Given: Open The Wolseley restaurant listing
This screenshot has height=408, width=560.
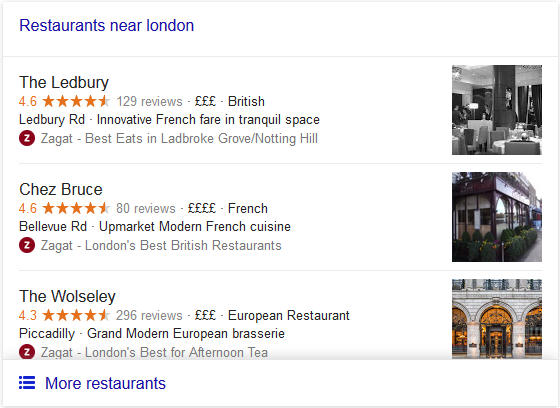Looking at the screenshot, I should pos(67,296).
